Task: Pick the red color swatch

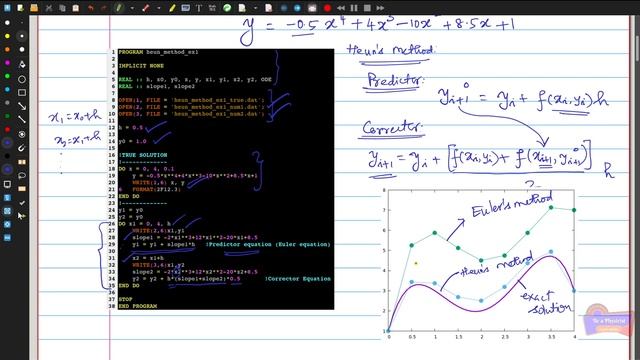Action: click(7, 129)
